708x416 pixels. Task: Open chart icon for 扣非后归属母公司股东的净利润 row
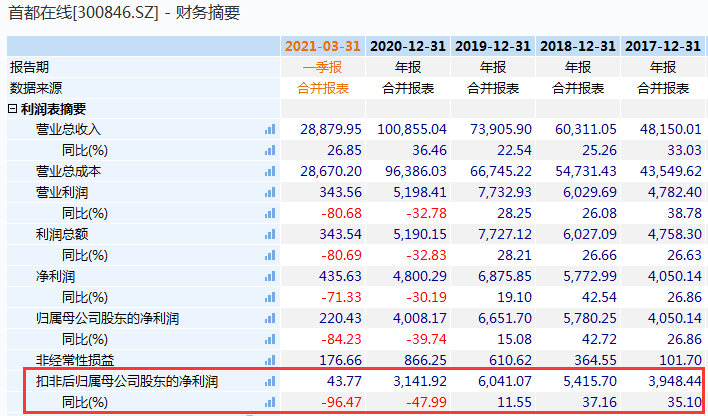pyautogui.click(x=270, y=382)
